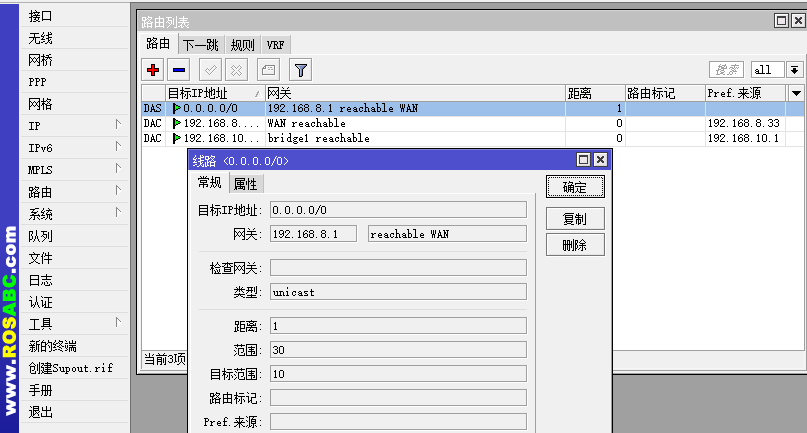Switch to the VRF tab
Screen dimensions: 807x433
tap(276, 45)
